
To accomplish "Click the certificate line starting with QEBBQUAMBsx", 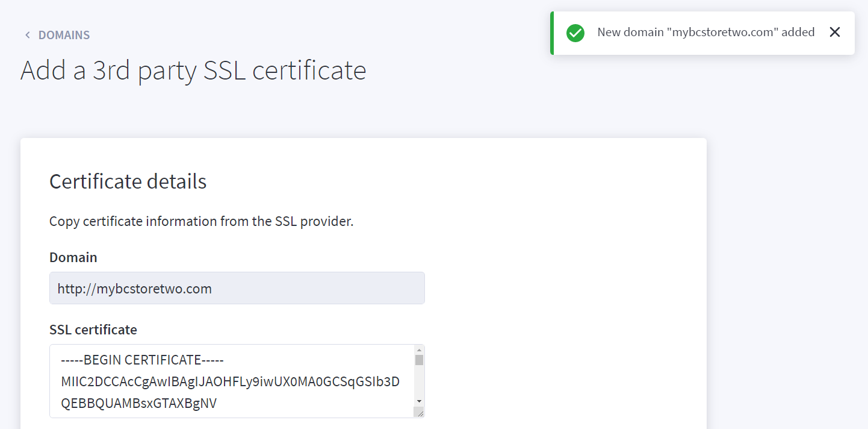I will [138, 404].
